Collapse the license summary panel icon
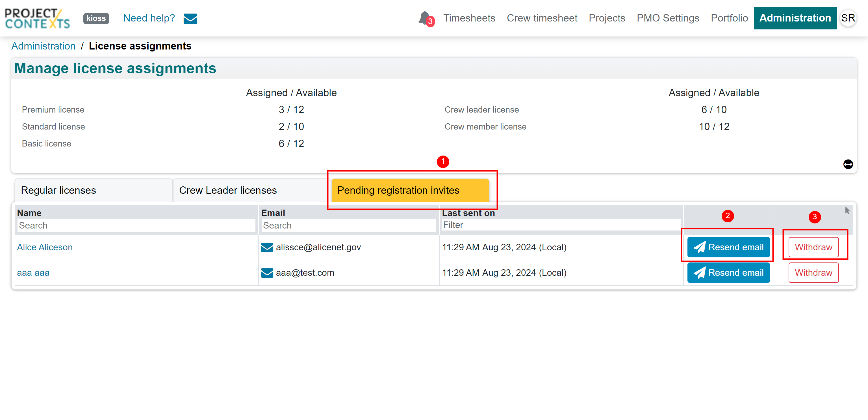 pos(848,164)
